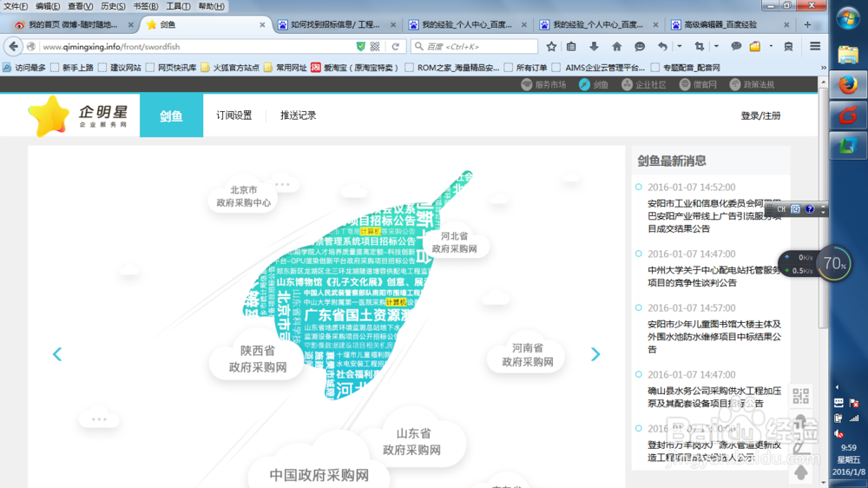Click the monitor icon beside the menu button

(x=788, y=47)
